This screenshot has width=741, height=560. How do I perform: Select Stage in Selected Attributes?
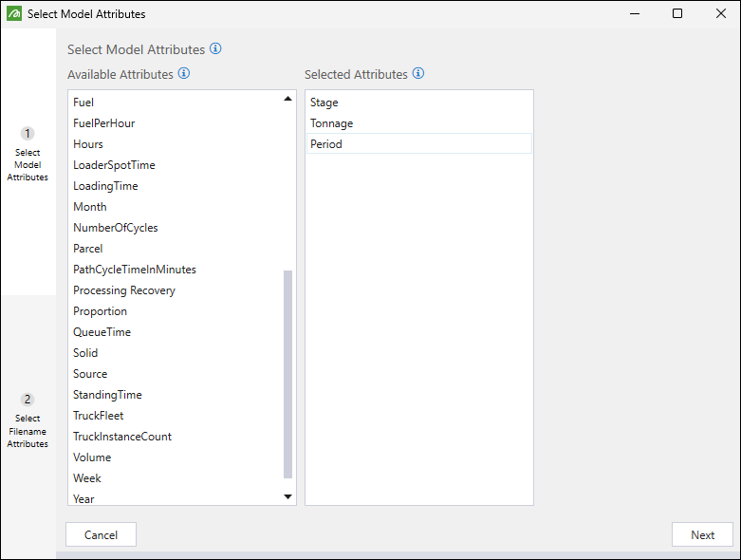(x=324, y=103)
